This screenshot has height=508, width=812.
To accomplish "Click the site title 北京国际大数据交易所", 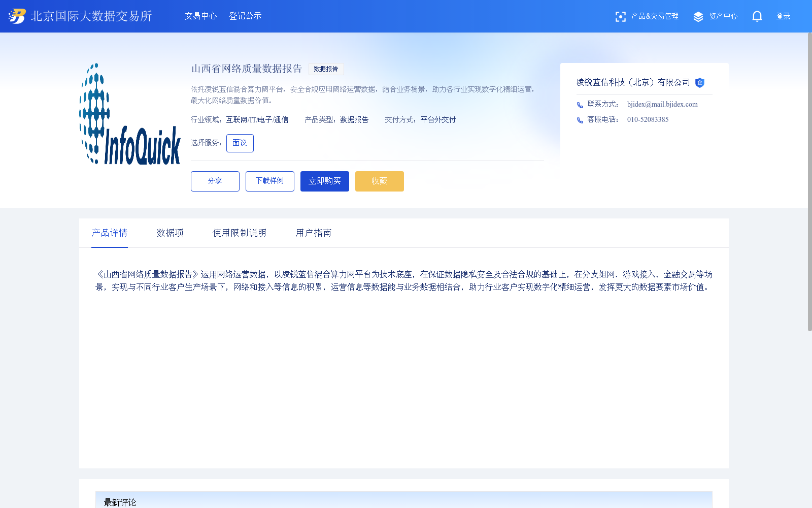I will coord(91,16).
